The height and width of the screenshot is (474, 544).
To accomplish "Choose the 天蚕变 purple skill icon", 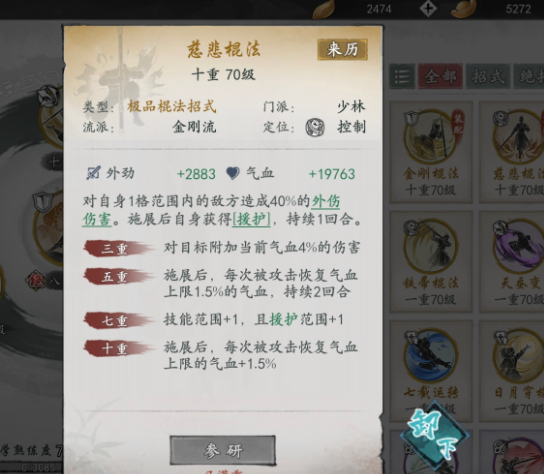I will [x=519, y=247].
